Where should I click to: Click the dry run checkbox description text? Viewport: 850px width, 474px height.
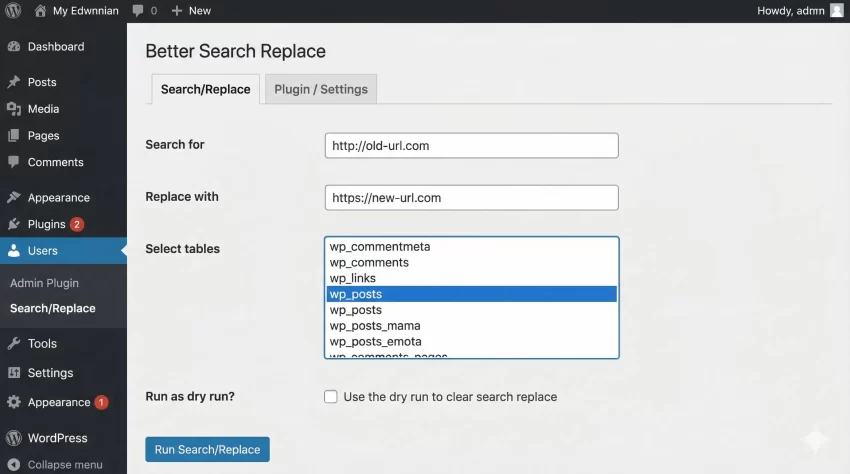click(x=450, y=396)
